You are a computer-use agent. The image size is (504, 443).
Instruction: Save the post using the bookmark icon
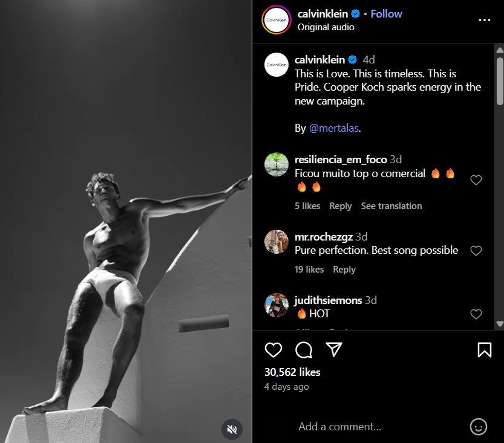(484, 350)
